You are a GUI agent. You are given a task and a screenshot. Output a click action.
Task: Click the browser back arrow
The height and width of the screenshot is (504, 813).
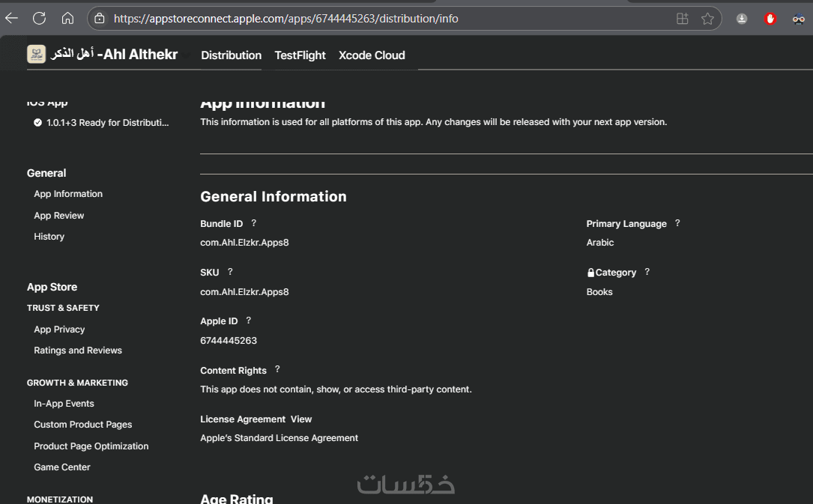(x=12, y=19)
